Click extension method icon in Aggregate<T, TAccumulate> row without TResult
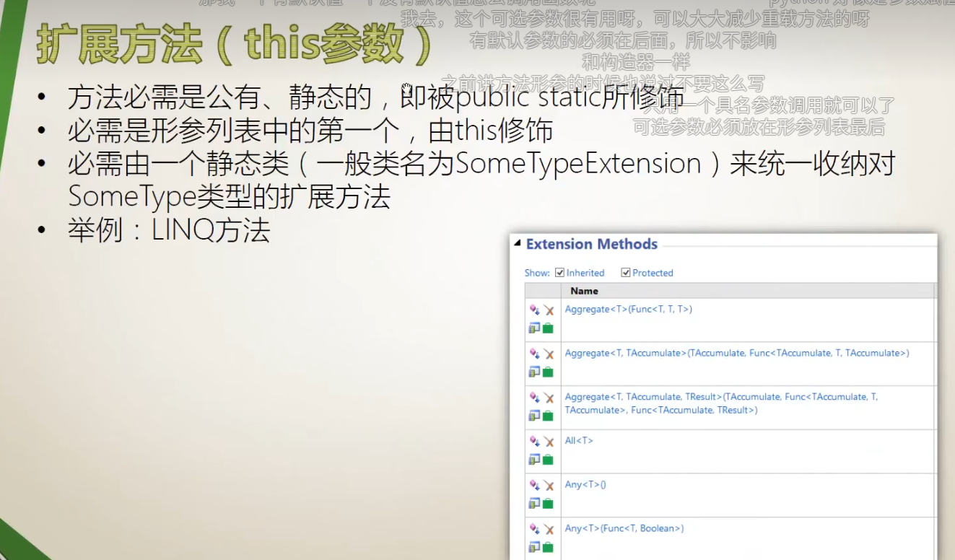This screenshot has height=560, width=955. click(x=534, y=354)
